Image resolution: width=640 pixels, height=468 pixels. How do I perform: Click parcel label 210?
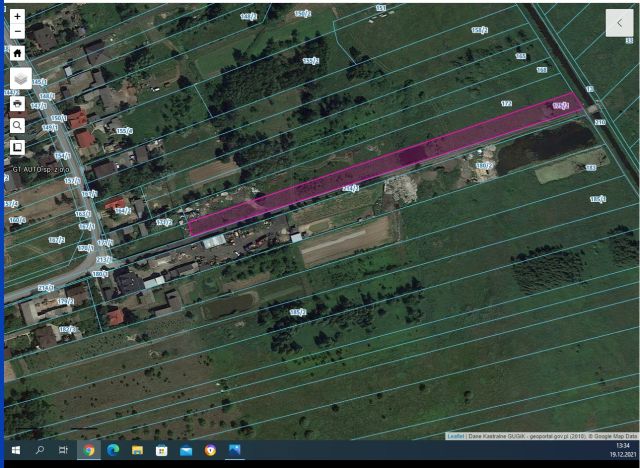coord(600,122)
